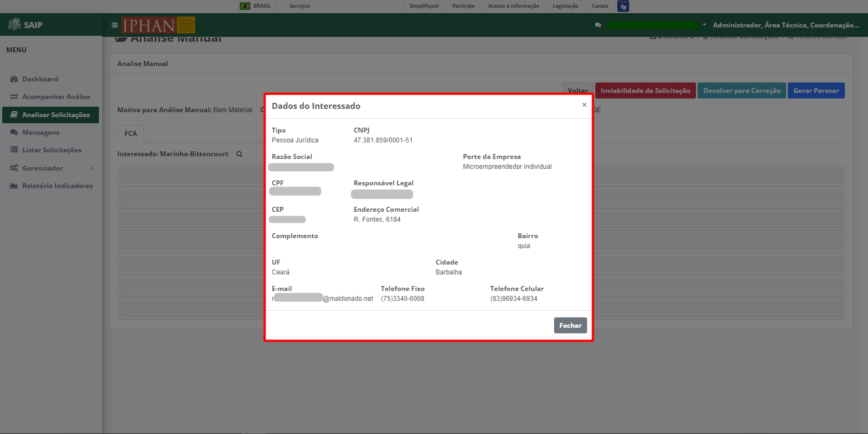Image resolution: width=868 pixels, height=434 pixels.
Task: Open the chat messages icon in header
Action: click(x=598, y=25)
